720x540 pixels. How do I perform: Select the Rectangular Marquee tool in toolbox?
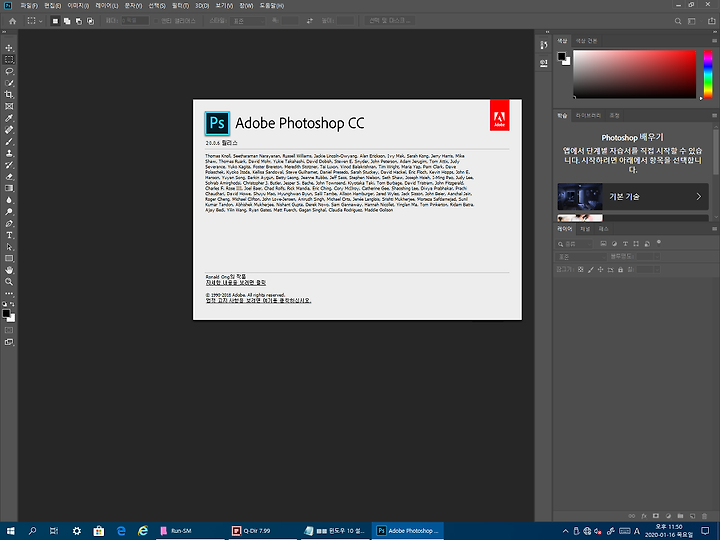click(x=9, y=60)
